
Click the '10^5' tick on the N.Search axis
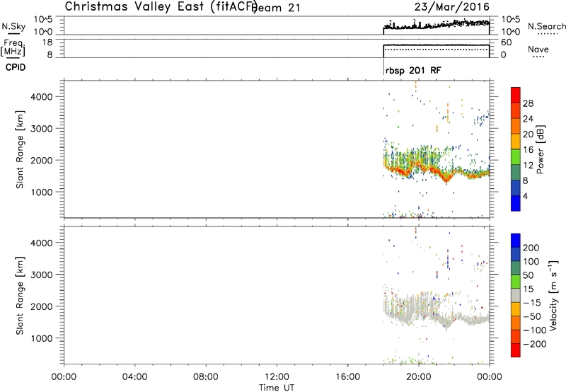[510, 19]
